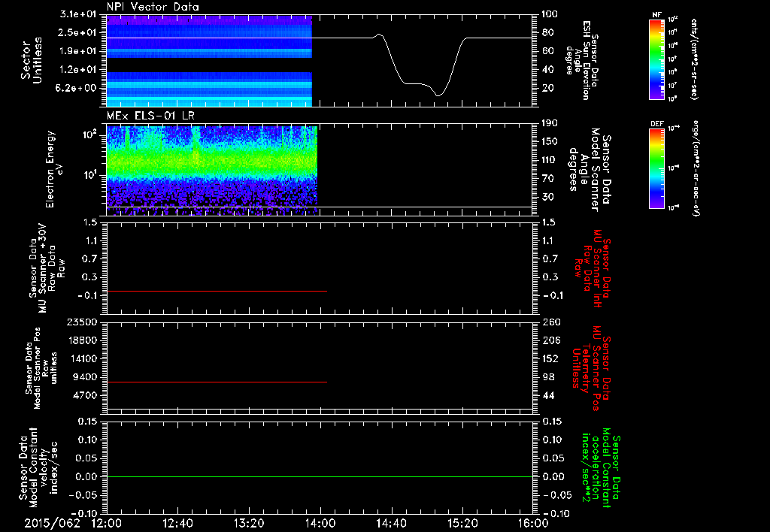This screenshot has height=532, width=770.
Task: Click the "NF" label above color bar
Action: pyautogui.click(x=656, y=15)
